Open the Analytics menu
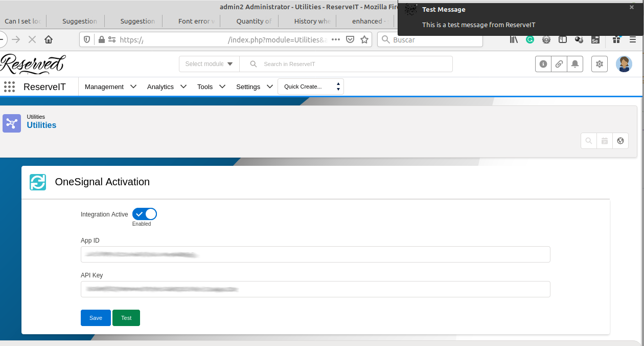This screenshot has width=644, height=346. pyautogui.click(x=167, y=87)
